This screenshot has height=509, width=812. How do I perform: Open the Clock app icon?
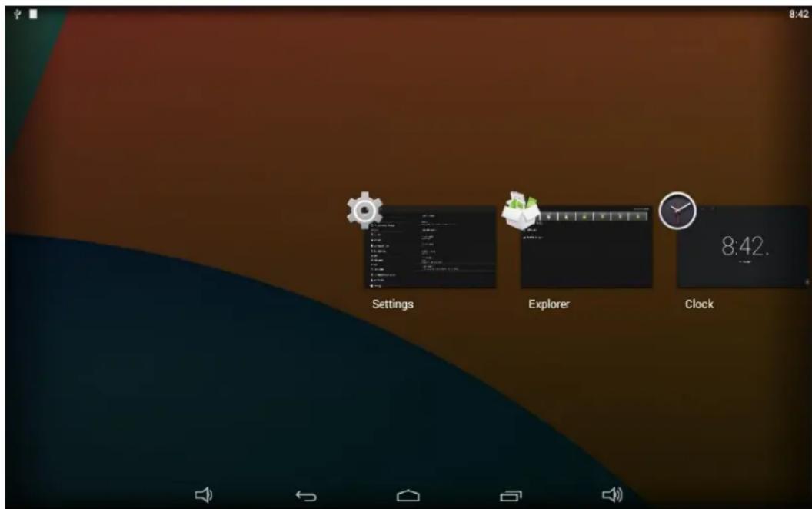[677, 210]
